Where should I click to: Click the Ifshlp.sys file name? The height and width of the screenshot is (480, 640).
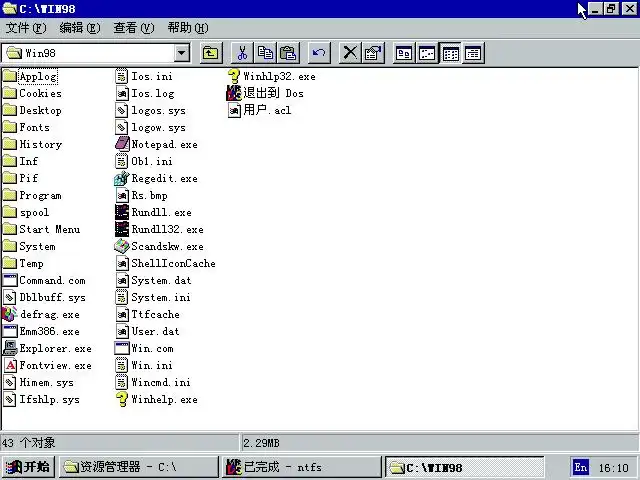[49, 400]
